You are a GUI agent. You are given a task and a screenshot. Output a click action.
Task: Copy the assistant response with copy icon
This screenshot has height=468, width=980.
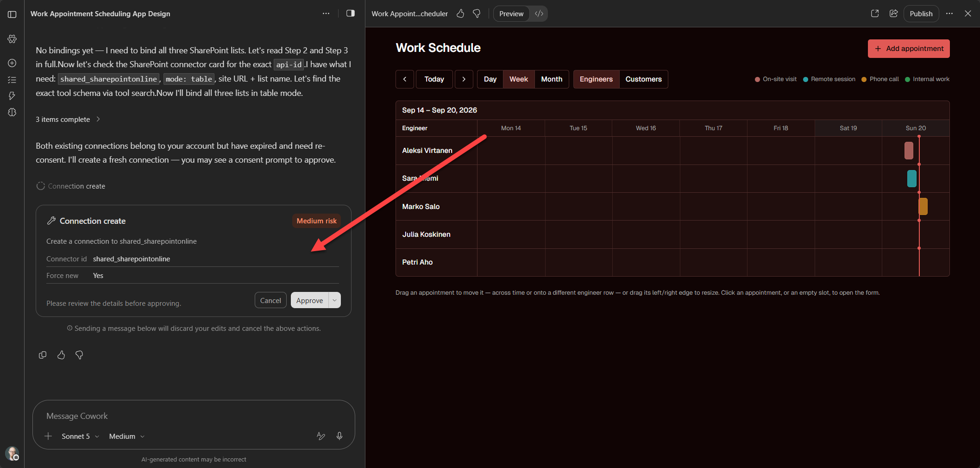click(x=43, y=355)
